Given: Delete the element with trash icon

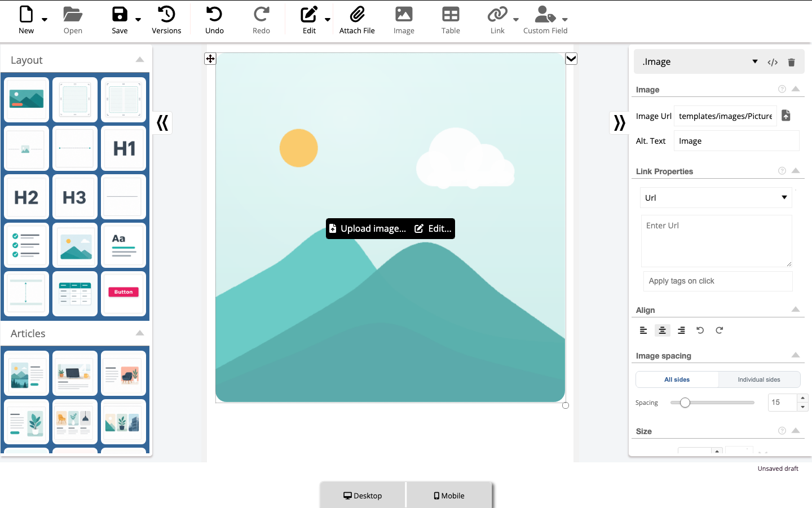Looking at the screenshot, I should coord(791,62).
